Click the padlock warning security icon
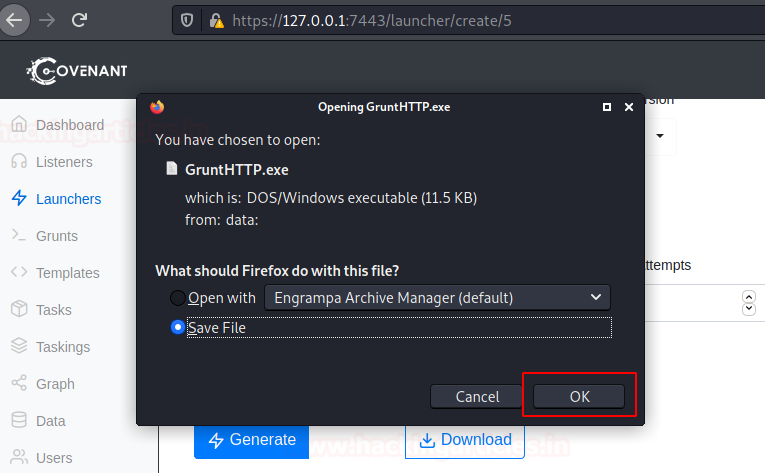 click(216, 21)
